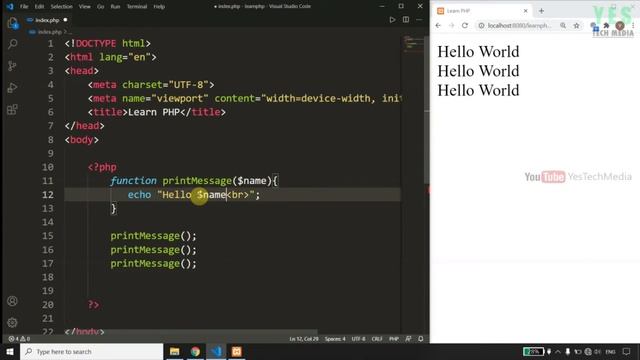Viewport: 640px width, 360px height.
Task: Open the Terminal menu
Action: pos(136,7)
